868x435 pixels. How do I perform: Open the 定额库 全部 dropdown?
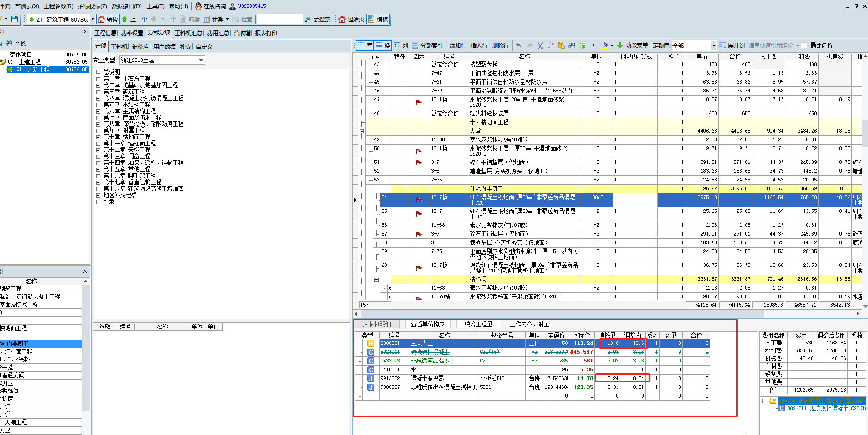click(x=713, y=45)
